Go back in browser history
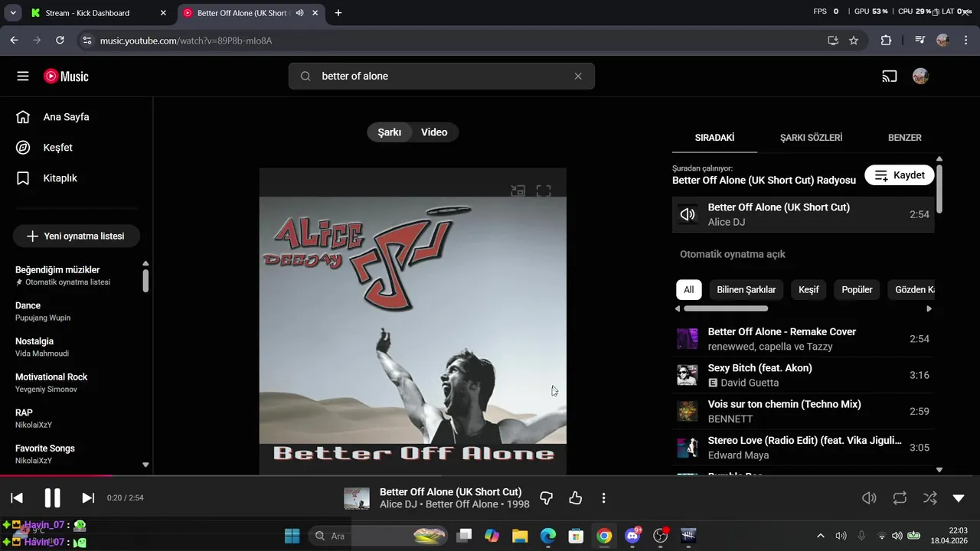980x551 pixels. pyautogui.click(x=14, y=41)
